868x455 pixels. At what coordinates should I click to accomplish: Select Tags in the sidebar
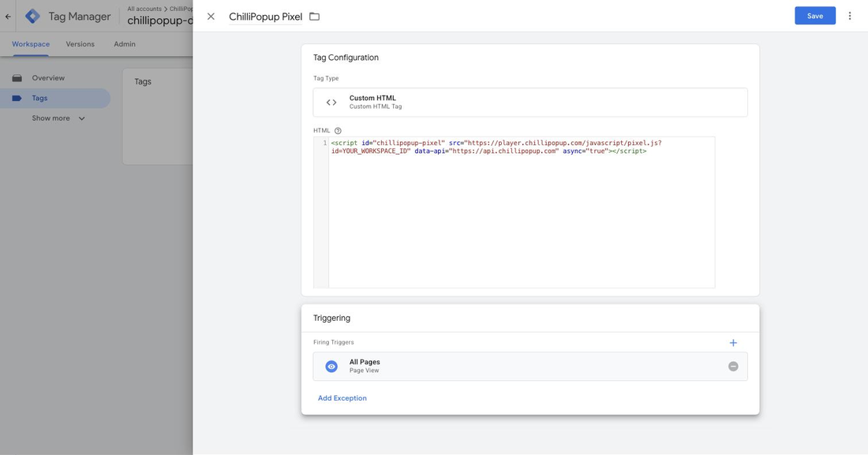[x=55, y=98]
